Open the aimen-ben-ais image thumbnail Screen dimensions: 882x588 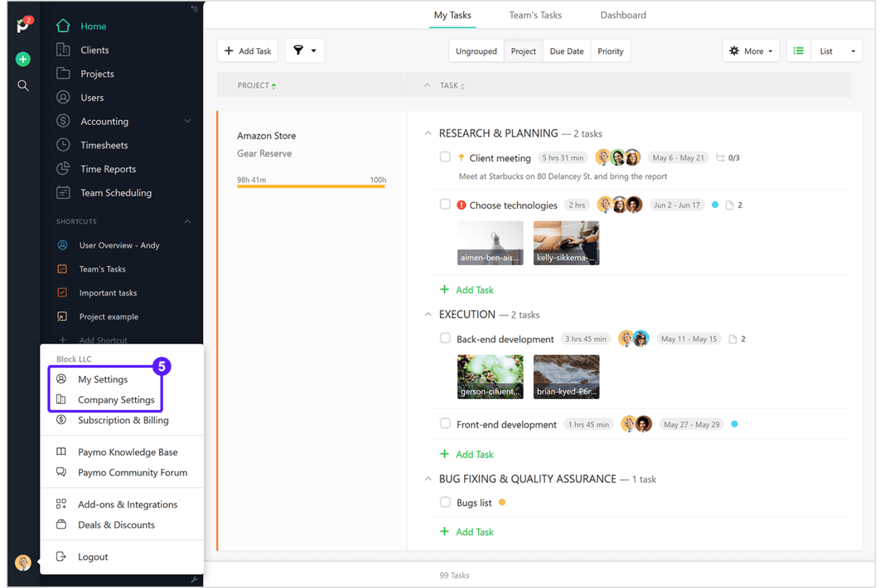[x=490, y=243]
